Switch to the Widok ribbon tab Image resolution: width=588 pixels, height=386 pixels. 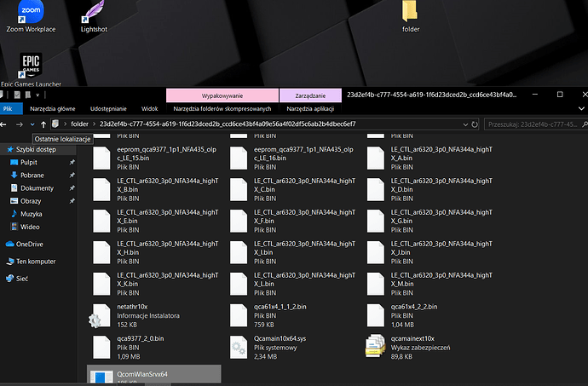pyautogui.click(x=150, y=108)
